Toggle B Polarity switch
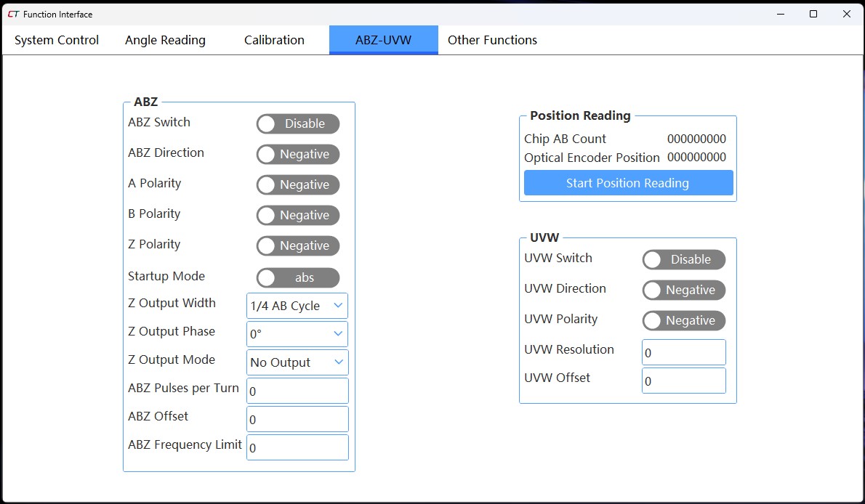Screen dimensions: 865x504 tap(297, 215)
